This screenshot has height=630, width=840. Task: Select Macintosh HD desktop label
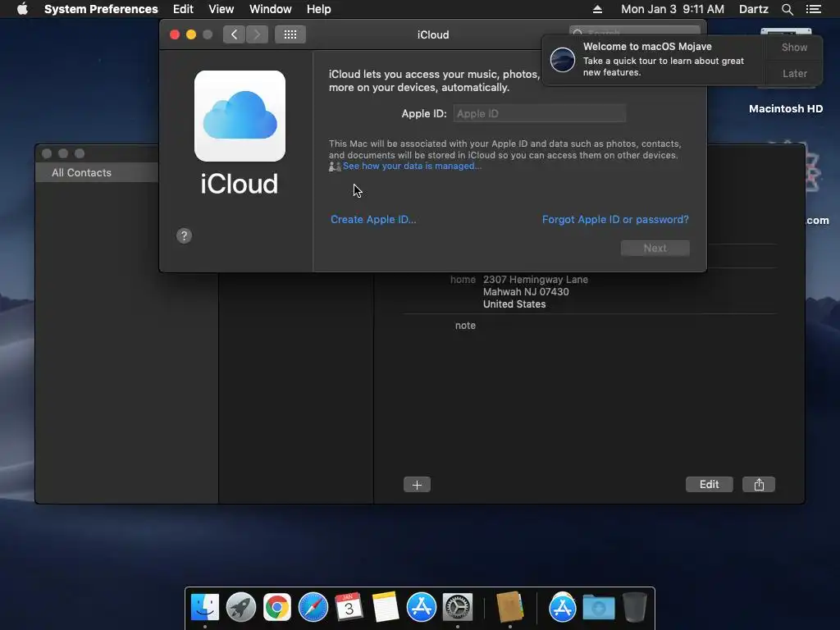pos(785,109)
